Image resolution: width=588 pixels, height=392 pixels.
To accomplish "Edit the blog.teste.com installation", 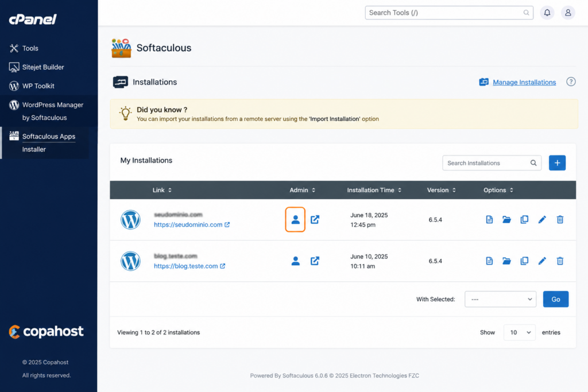I will [x=542, y=261].
